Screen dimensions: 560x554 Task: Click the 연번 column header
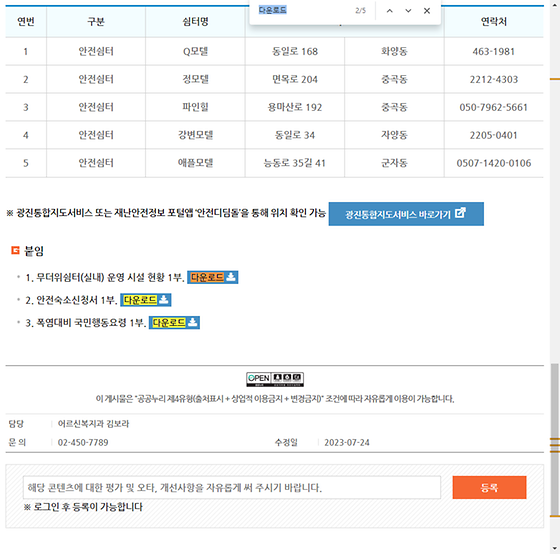[26, 22]
